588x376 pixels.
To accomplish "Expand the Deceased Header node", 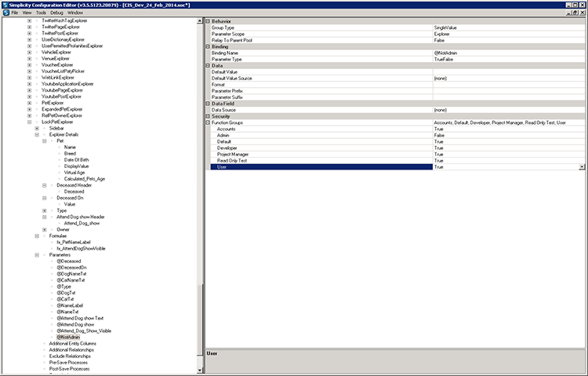I will pos(44,185).
